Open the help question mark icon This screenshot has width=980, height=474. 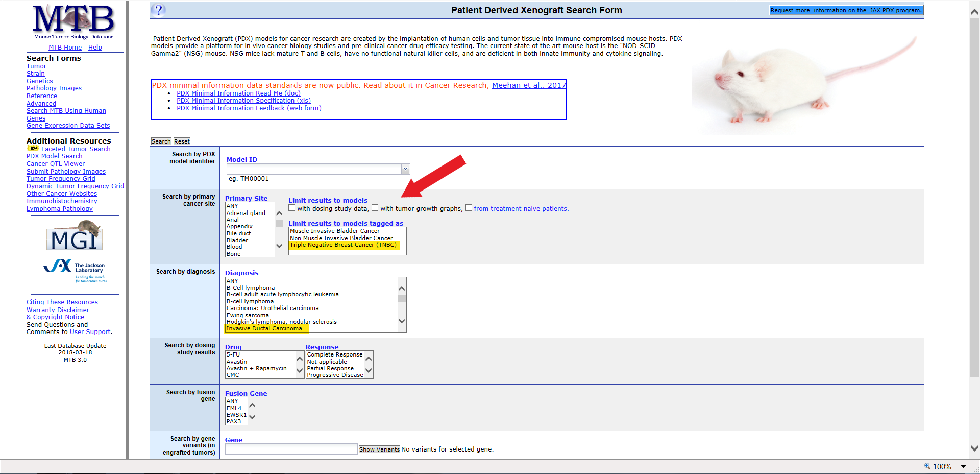[158, 10]
